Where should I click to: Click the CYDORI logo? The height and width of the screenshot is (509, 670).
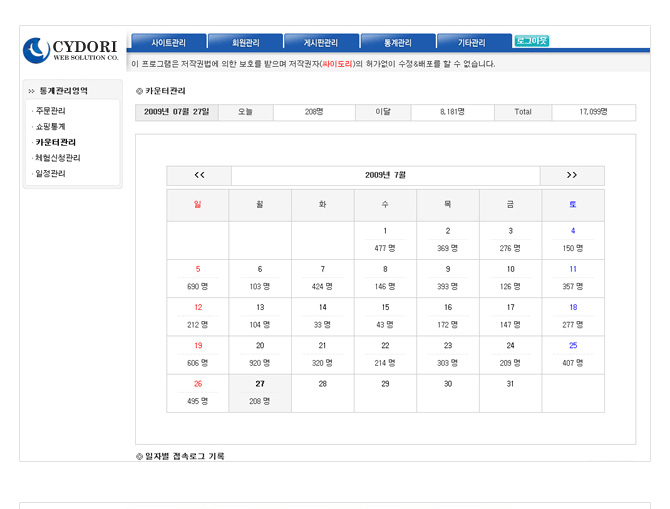tap(71, 49)
